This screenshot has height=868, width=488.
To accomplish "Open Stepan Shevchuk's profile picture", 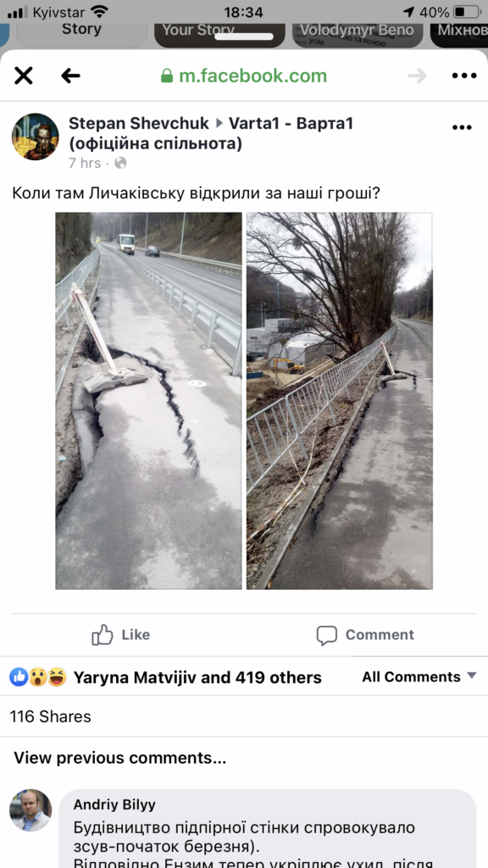I will coord(36,136).
